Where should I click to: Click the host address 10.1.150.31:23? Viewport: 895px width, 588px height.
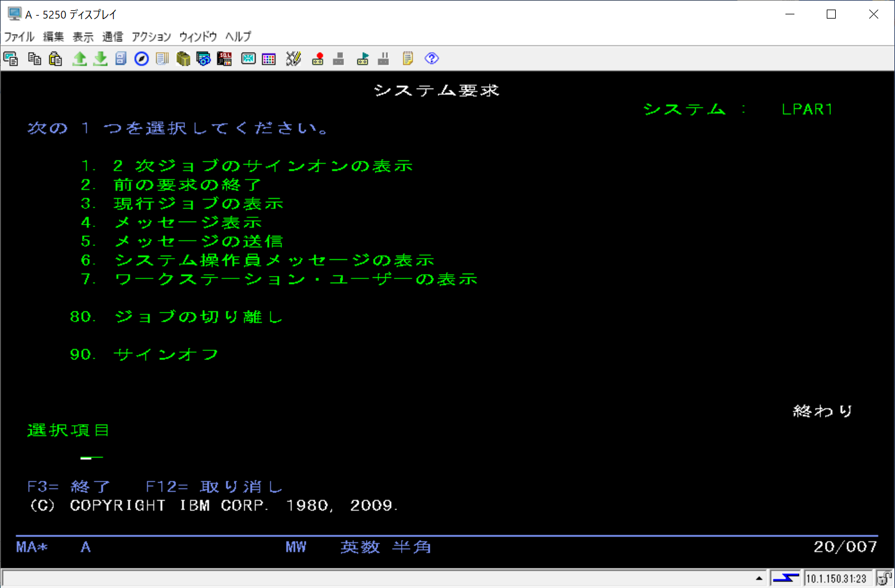click(x=836, y=578)
